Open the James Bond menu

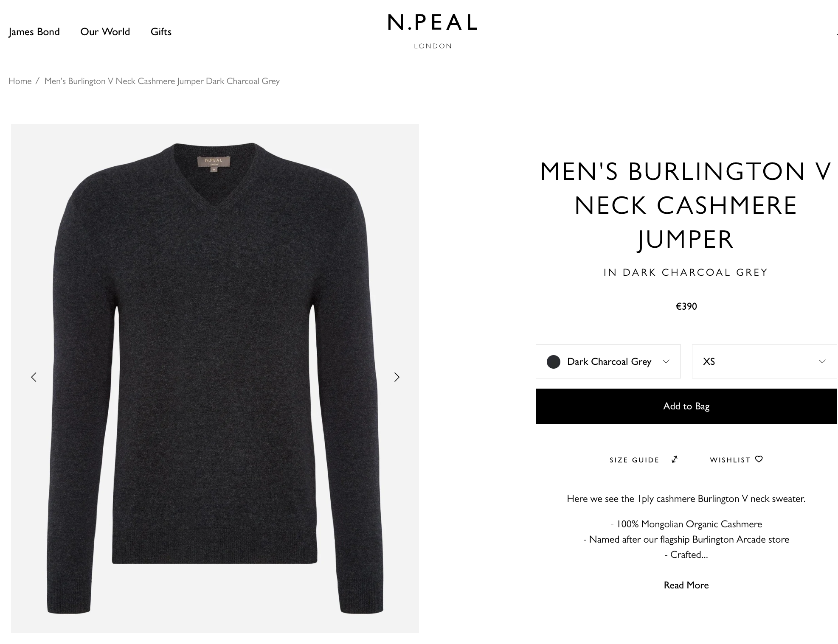point(34,32)
